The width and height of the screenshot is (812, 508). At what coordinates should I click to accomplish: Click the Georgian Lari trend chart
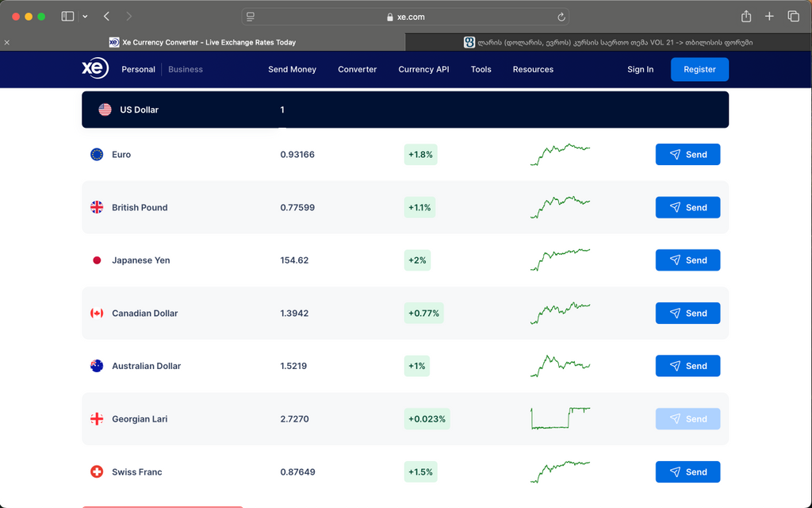click(560, 419)
